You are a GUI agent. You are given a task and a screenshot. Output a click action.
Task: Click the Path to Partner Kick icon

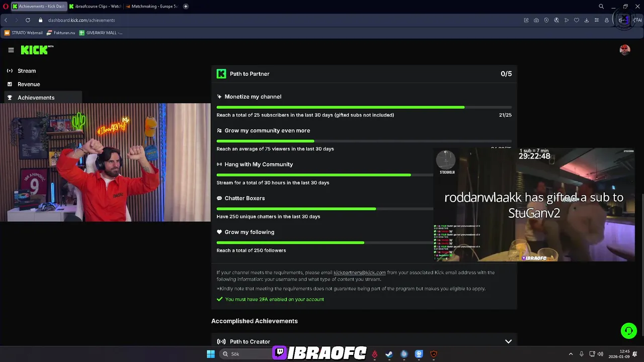(221, 74)
